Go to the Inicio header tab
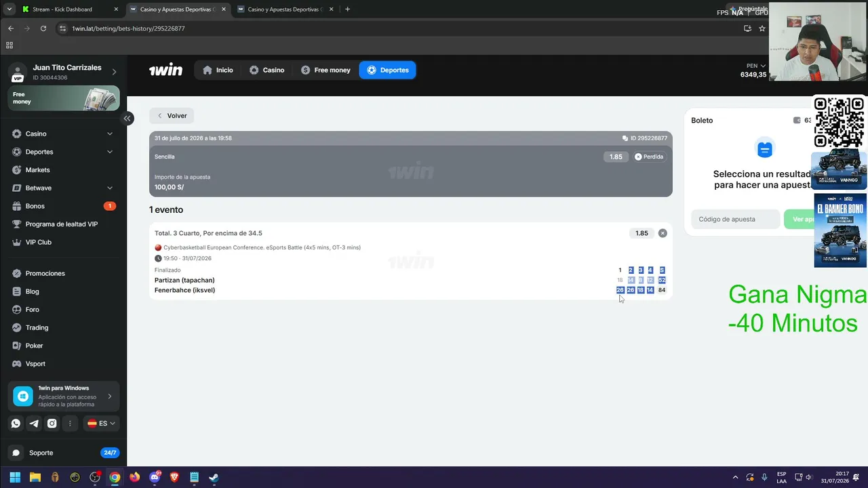This screenshot has width=868, height=488. click(218, 70)
